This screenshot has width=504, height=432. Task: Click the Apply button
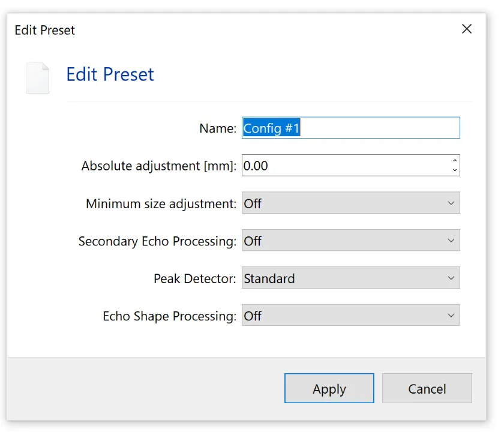click(x=329, y=388)
